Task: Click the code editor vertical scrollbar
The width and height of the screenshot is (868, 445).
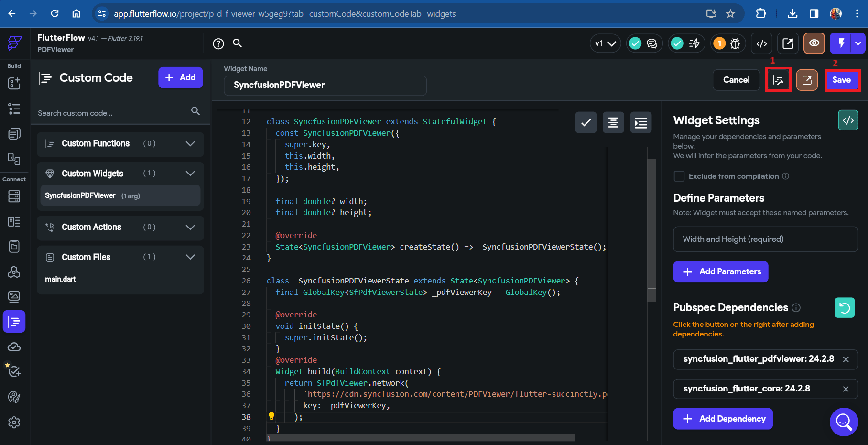Action: [651, 229]
